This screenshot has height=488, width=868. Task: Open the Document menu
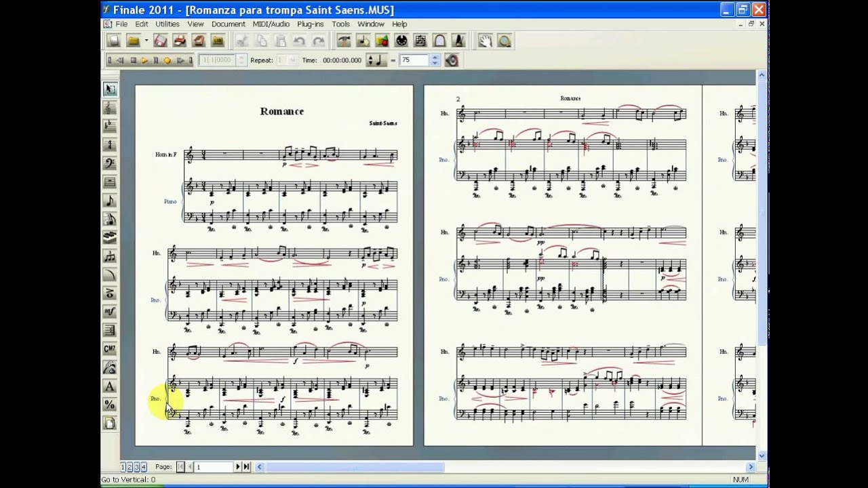[228, 24]
